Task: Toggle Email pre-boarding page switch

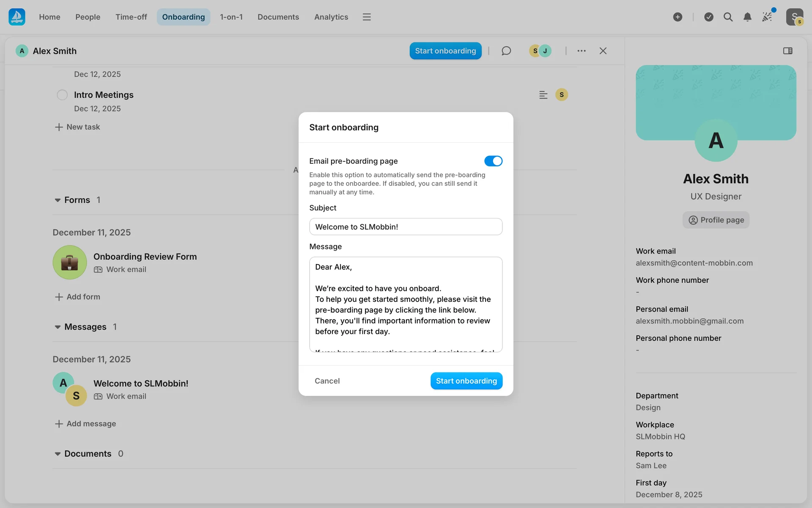Action: point(493,161)
